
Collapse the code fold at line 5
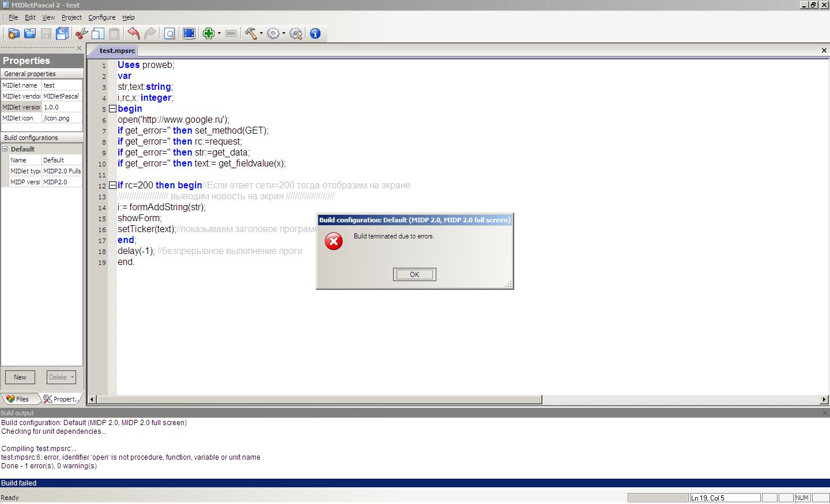pos(113,109)
